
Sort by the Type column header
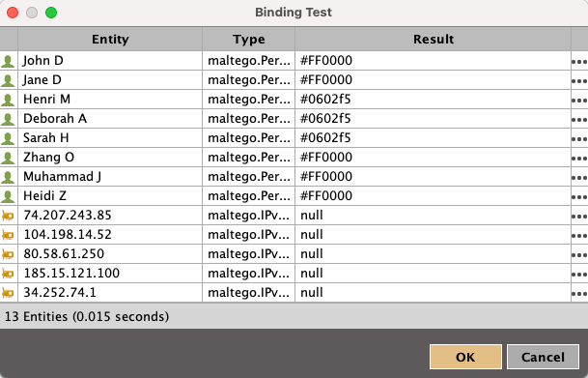click(x=249, y=40)
